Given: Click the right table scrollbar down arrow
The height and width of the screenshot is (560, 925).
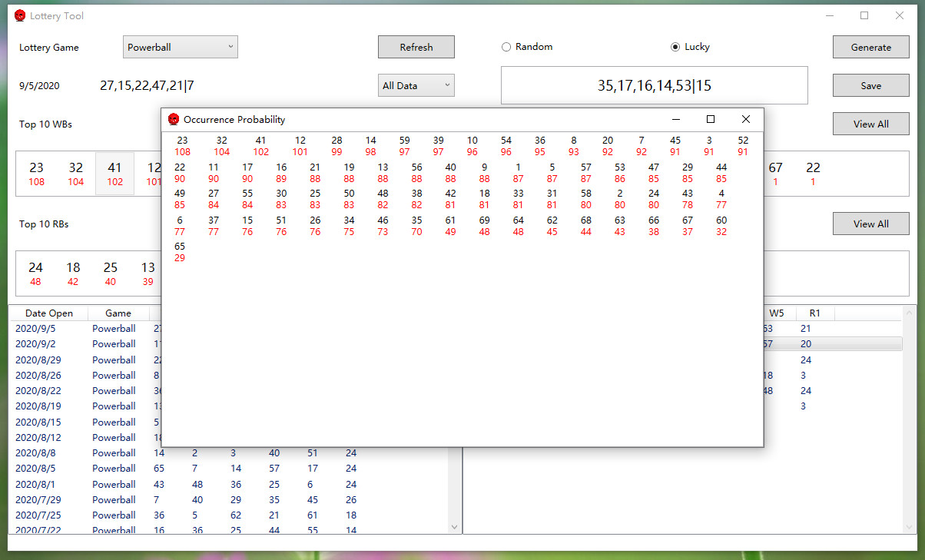Looking at the screenshot, I should click(x=910, y=527).
